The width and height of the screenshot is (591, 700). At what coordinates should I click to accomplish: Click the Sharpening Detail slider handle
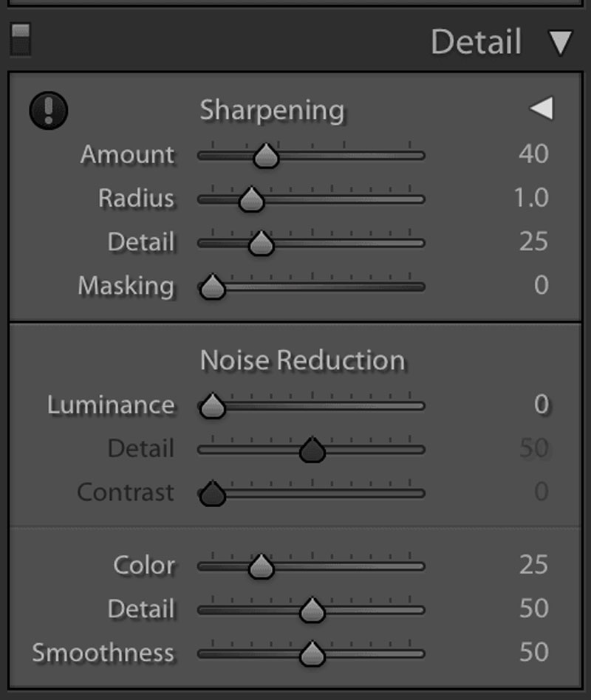click(261, 244)
